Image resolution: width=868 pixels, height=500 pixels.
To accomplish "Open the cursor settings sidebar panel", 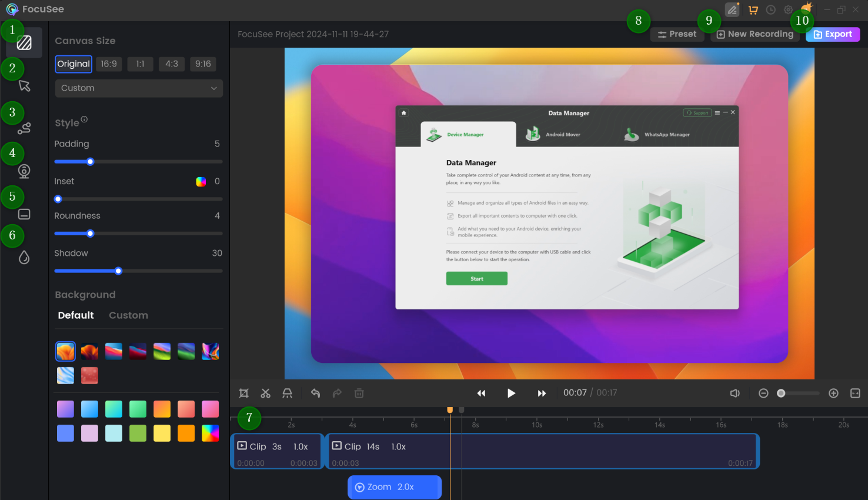I will [24, 86].
